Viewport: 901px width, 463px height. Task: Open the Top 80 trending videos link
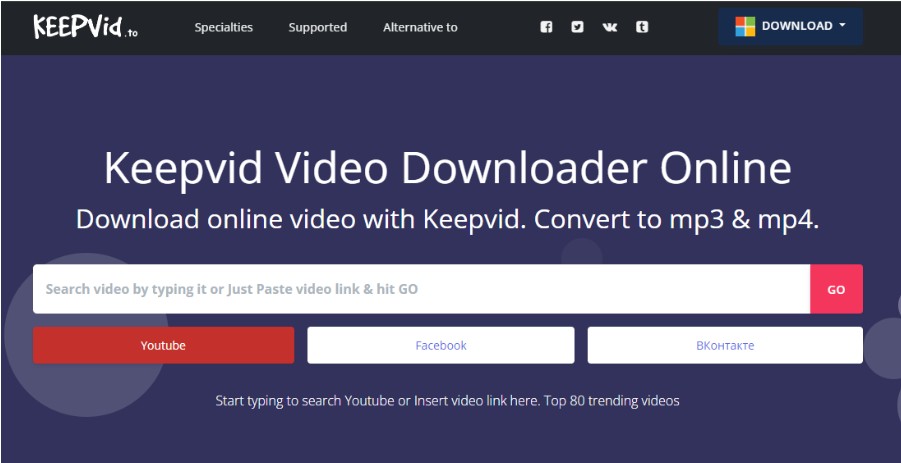612,400
